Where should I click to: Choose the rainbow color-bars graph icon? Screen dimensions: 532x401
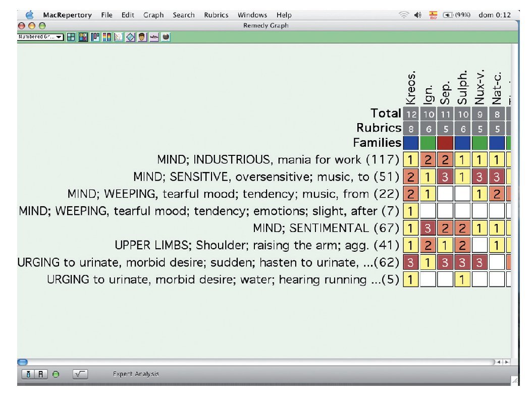click(107, 37)
